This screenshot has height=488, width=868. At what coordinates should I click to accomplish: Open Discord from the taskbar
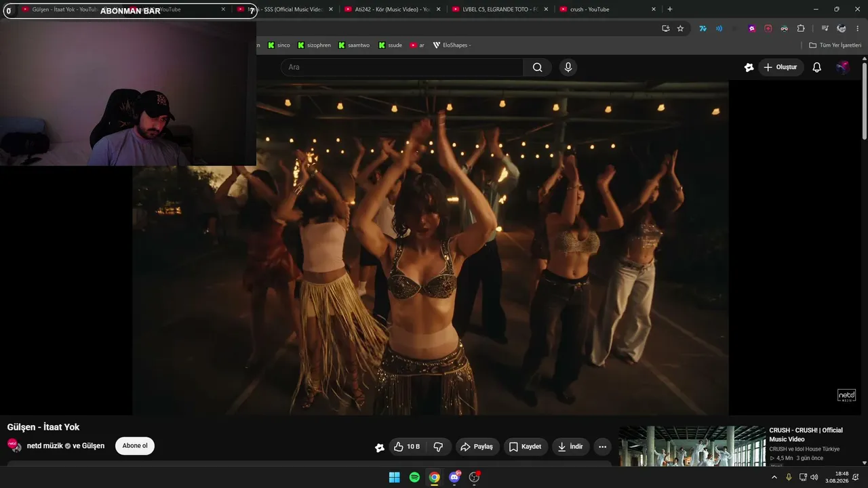[454, 477]
